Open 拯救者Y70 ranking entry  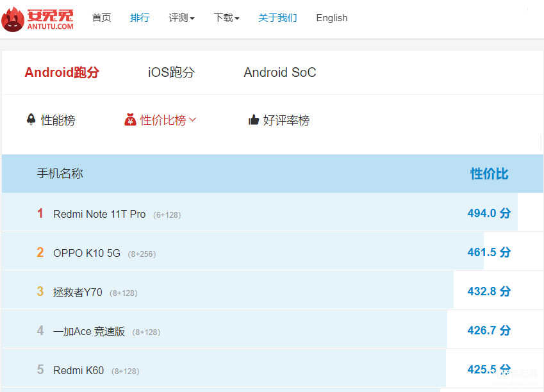(x=78, y=292)
